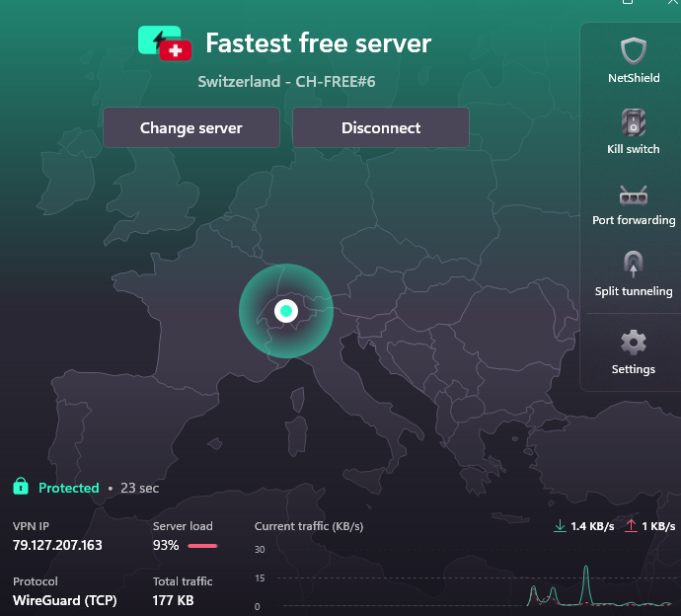Click the Server load label
The width and height of the screenshot is (681, 616).
click(x=183, y=526)
